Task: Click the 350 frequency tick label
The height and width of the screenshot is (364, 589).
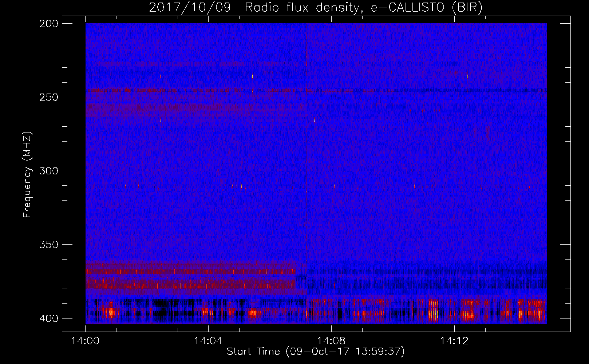Action: 48,245
